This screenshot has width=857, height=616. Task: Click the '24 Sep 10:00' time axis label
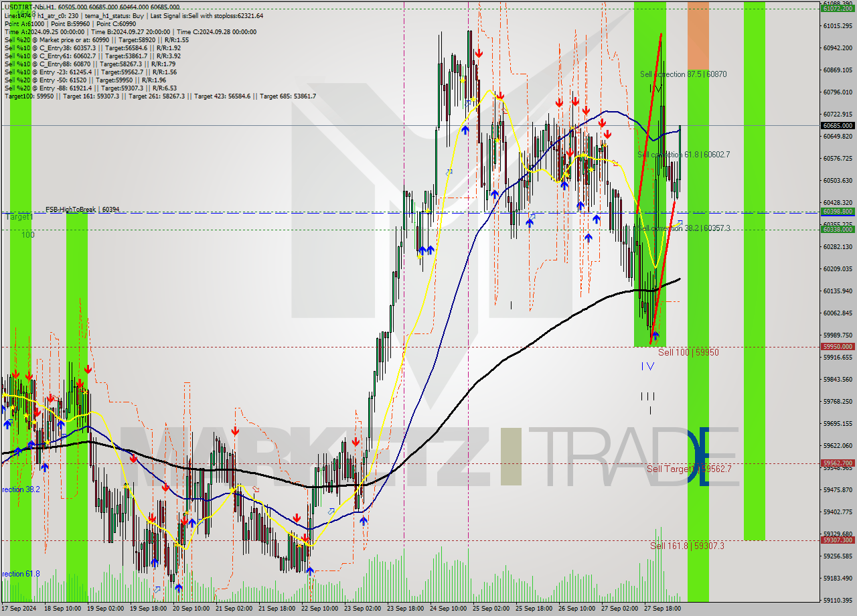point(448,609)
